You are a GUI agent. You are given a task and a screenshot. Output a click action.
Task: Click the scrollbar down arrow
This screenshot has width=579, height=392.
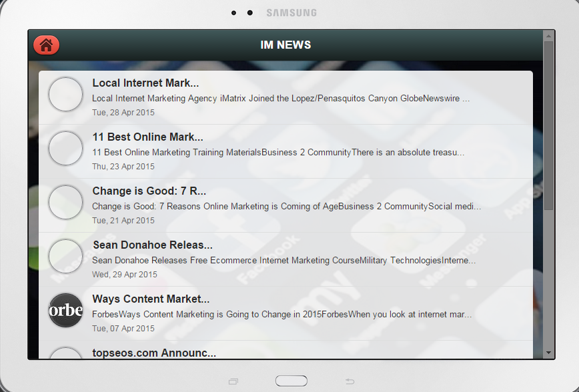[x=548, y=353]
